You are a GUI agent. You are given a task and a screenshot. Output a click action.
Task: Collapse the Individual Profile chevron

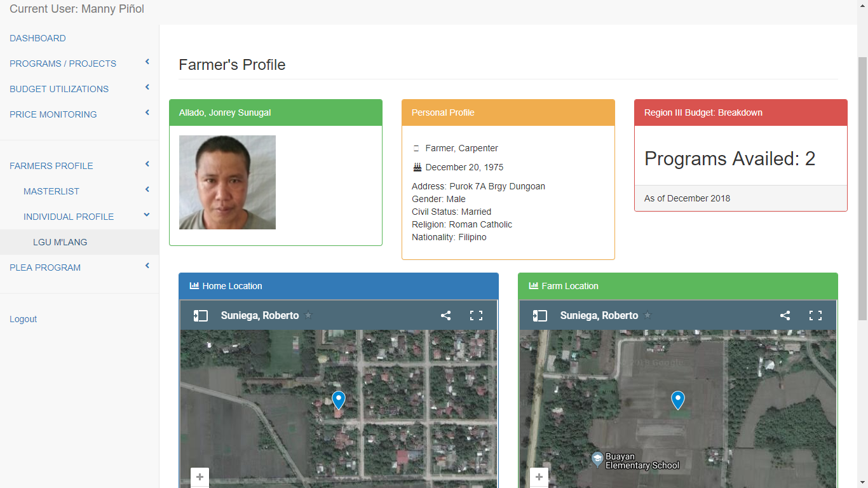pos(147,215)
